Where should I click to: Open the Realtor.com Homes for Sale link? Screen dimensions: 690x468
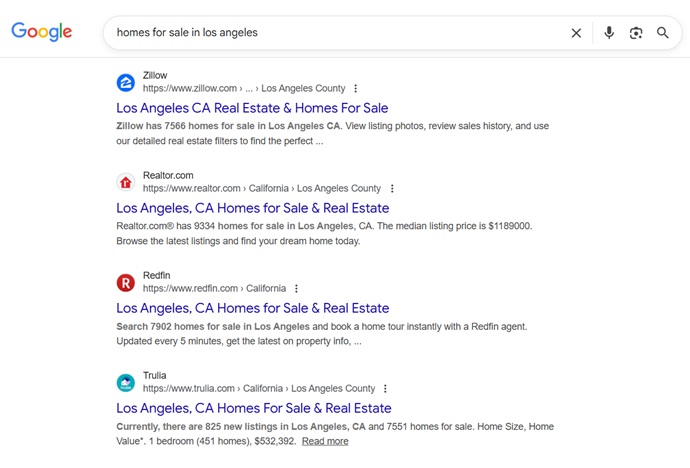pos(252,208)
